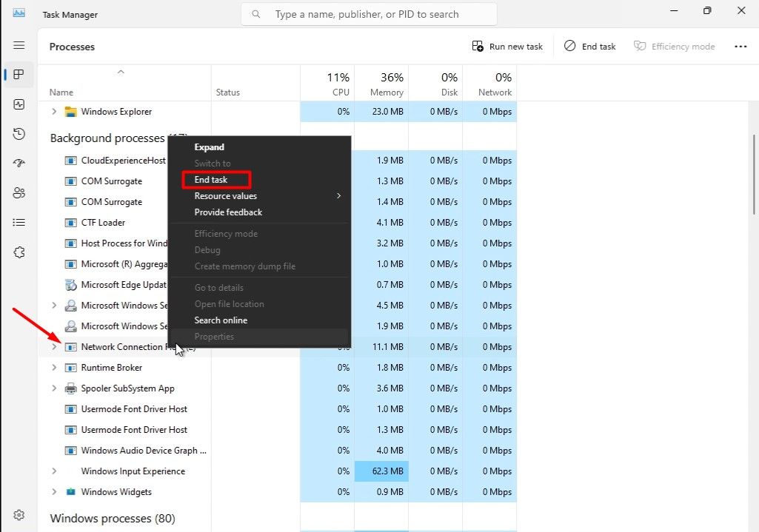Select the Processes sidebar icon
The height and width of the screenshot is (532, 759).
click(19, 74)
